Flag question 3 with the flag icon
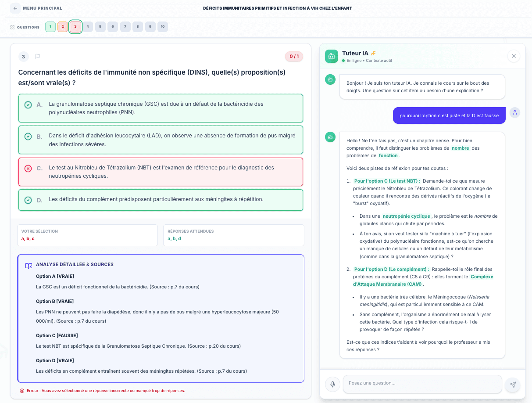This screenshot has height=403, width=532. 38,57
